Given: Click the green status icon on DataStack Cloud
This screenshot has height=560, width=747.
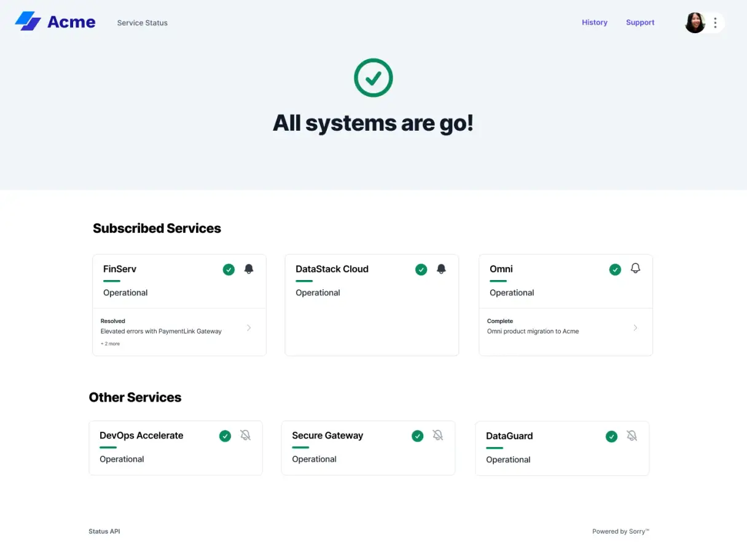Looking at the screenshot, I should tap(421, 269).
